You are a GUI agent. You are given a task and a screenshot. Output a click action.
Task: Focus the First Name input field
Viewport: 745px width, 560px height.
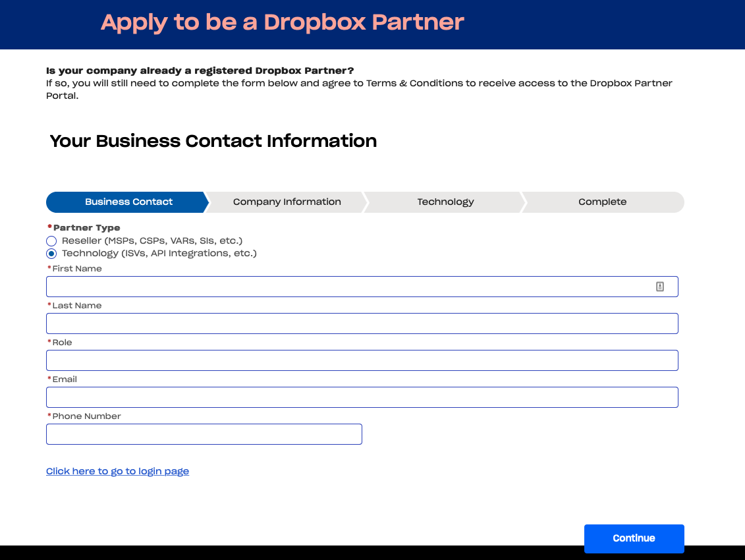pyautogui.click(x=362, y=287)
